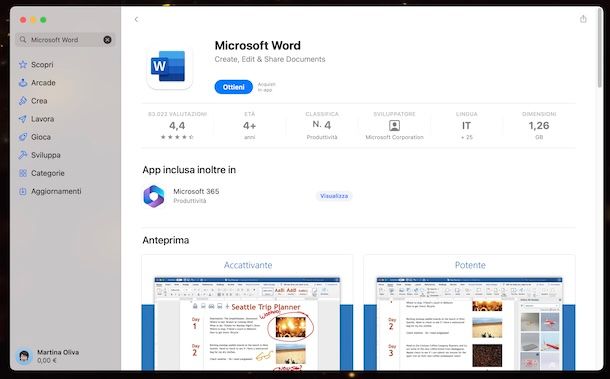Click the IT language info
The width and height of the screenshot is (610, 379).
466,126
